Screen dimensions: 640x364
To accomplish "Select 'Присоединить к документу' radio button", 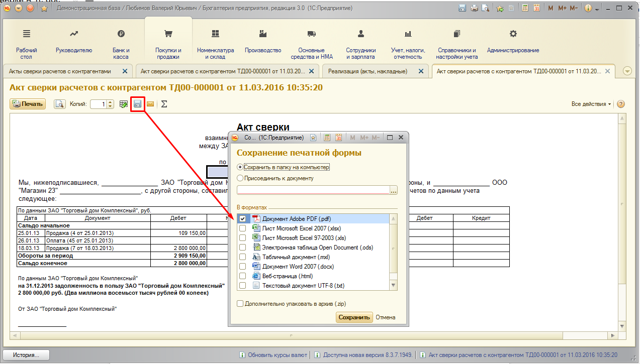I will tap(240, 178).
